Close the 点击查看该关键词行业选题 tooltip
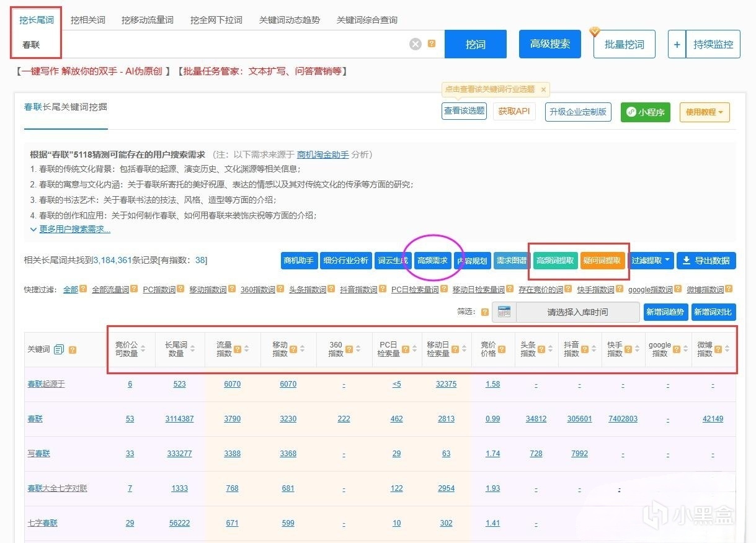Screen dimensions: 756x543 pyautogui.click(x=543, y=89)
